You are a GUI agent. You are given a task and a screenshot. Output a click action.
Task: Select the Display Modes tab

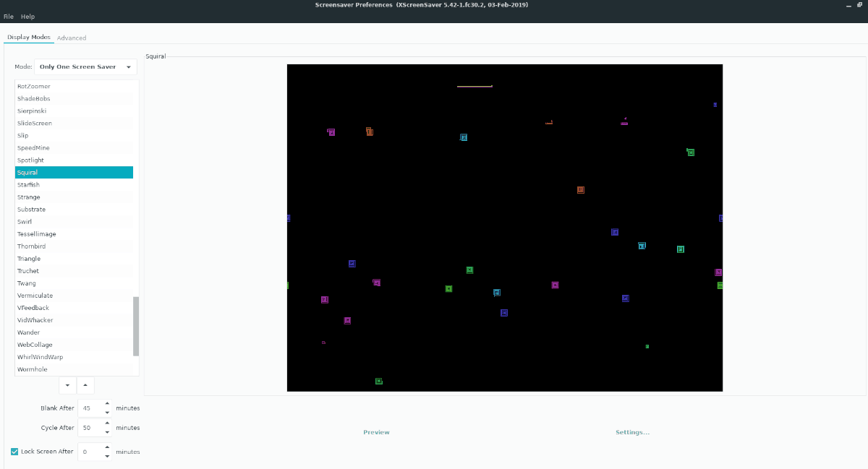29,38
